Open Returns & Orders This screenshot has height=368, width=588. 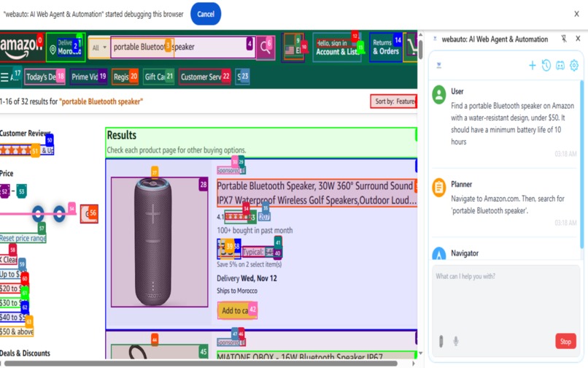[x=385, y=47]
